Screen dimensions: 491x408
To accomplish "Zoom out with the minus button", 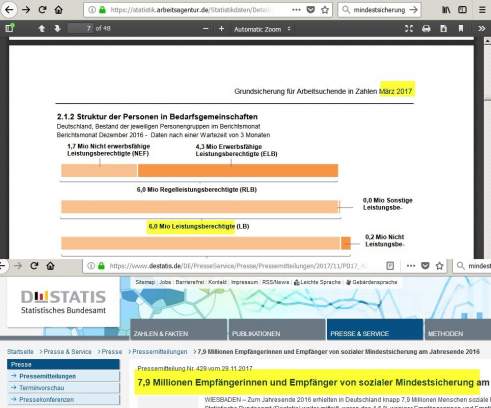I will click(x=205, y=29).
